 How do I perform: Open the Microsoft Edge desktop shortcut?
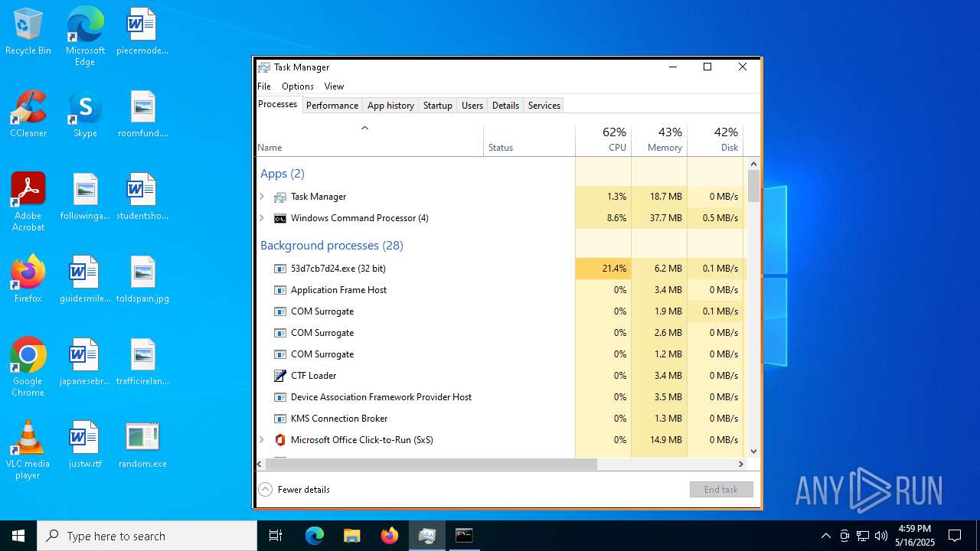(x=85, y=37)
